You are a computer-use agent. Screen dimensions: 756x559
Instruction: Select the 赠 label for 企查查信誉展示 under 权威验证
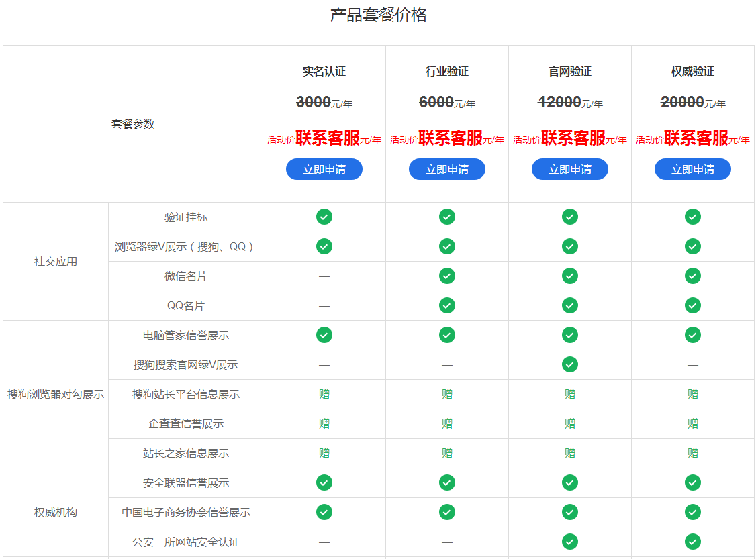(692, 423)
